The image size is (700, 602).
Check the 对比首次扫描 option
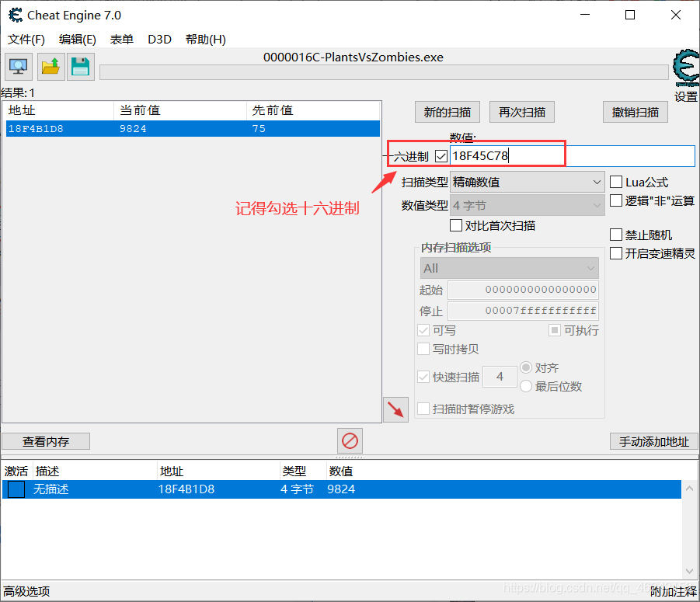click(456, 225)
